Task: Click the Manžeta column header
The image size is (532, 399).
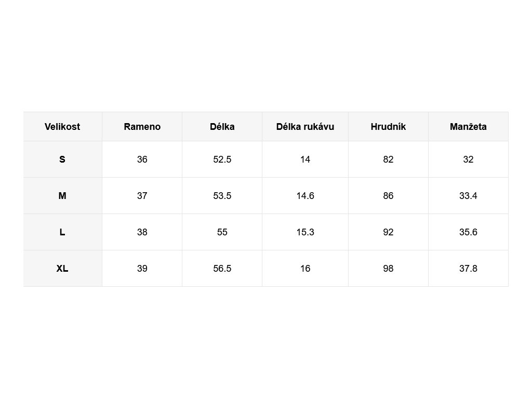Action: point(468,126)
